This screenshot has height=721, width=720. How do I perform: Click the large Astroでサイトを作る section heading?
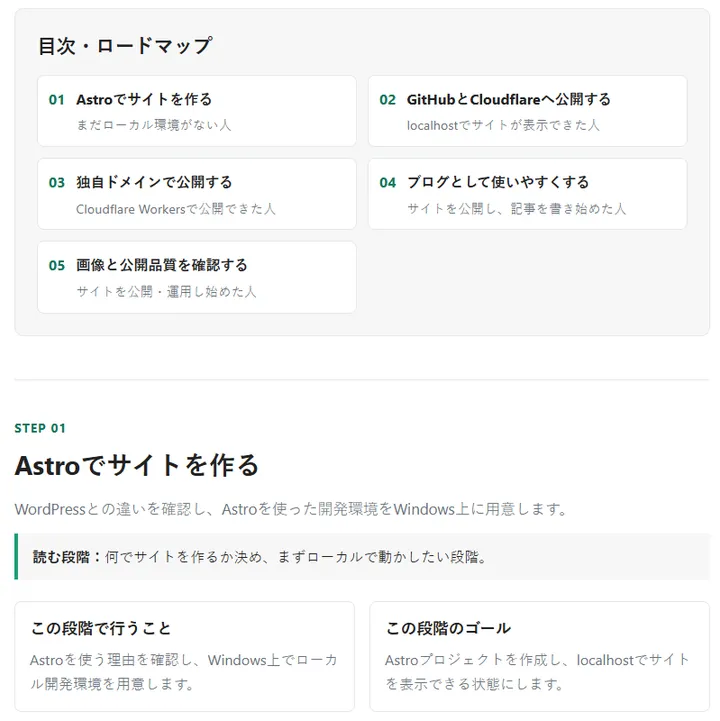pyautogui.click(x=137, y=465)
